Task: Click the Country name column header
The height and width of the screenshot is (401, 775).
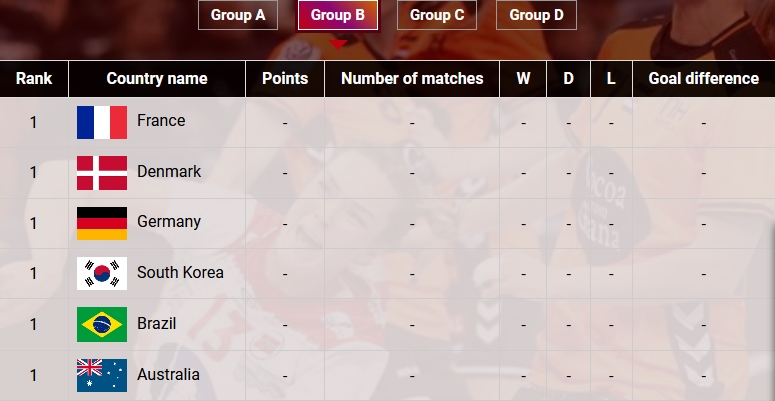Action: coord(157,79)
